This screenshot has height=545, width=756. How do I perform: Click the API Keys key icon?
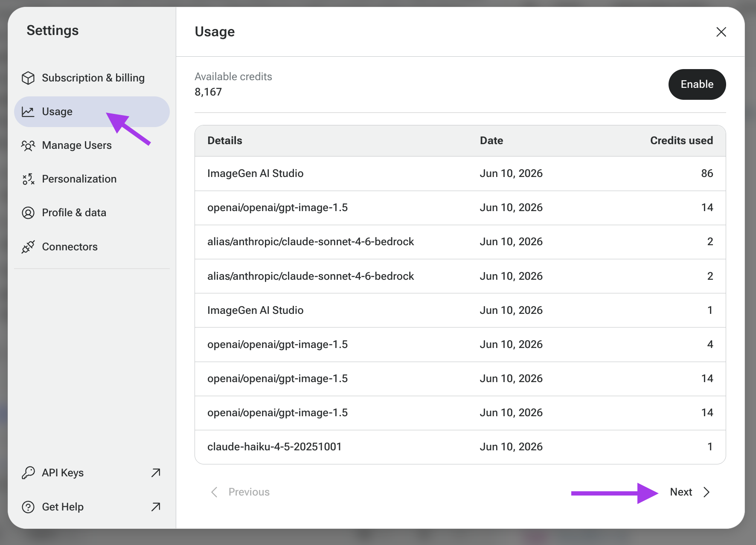(x=28, y=473)
